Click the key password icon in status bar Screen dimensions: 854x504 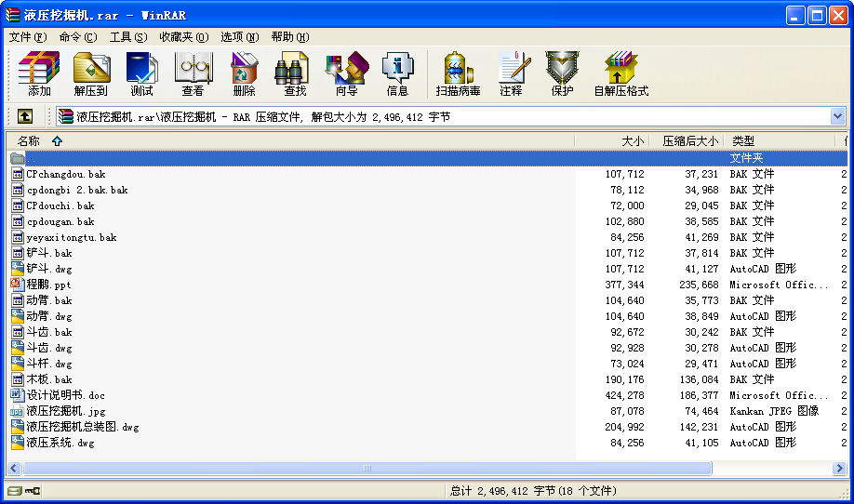pyautogui.click(x=33, y=491)
